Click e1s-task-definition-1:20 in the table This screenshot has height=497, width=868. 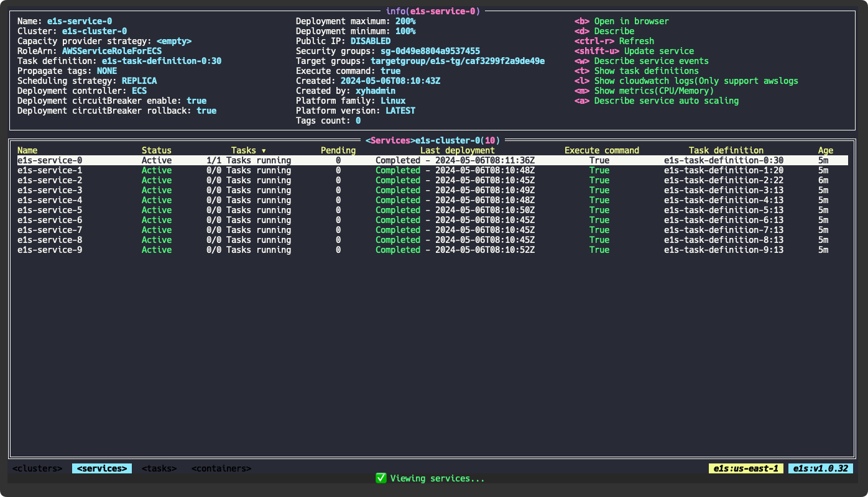point(724,170)
